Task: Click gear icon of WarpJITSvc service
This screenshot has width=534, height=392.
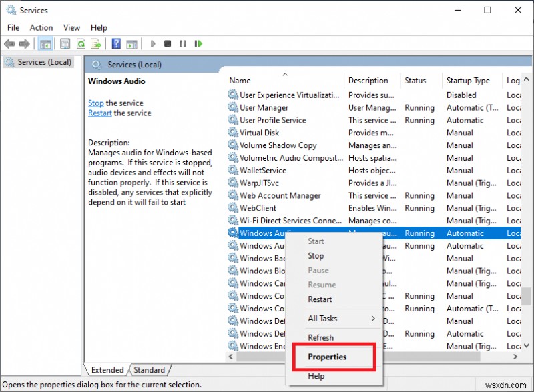Action: [x=233, y=183]
